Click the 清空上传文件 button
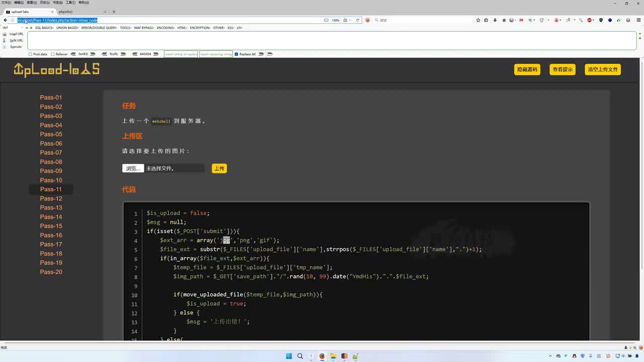The width and height of the screenshot is (644, 362). 603,69
